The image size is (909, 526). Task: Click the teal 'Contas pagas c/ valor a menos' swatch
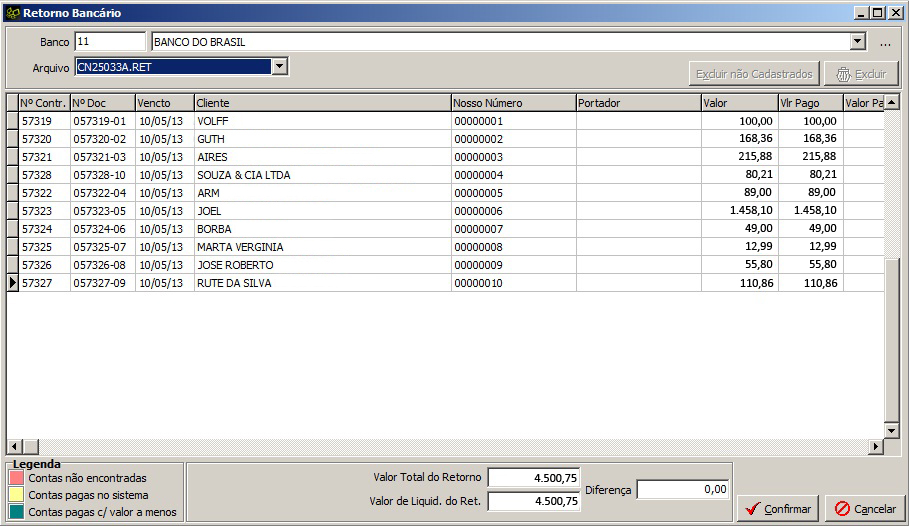(17, 512)
